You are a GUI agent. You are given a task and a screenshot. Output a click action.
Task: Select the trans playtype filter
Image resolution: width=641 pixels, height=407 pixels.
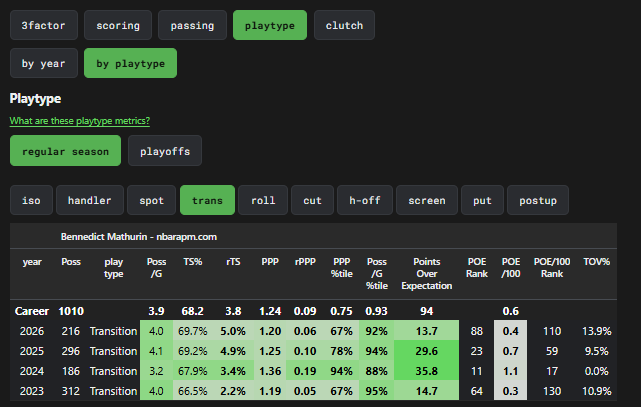207,200
